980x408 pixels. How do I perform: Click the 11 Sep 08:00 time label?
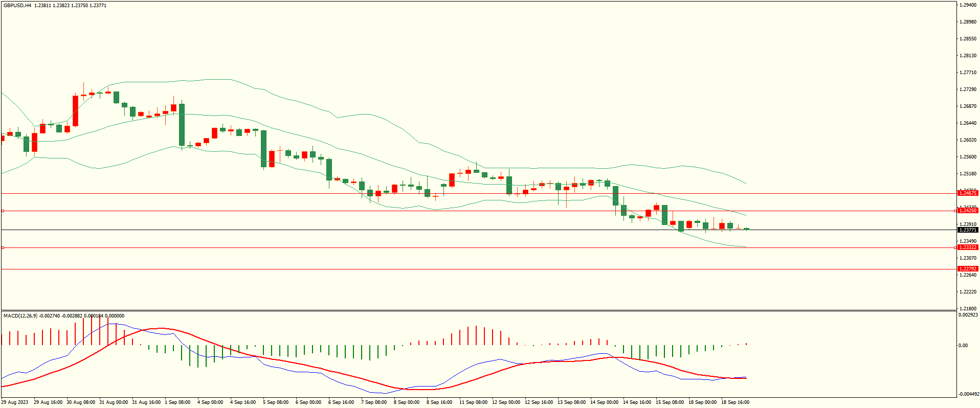(x=473, y=402)
